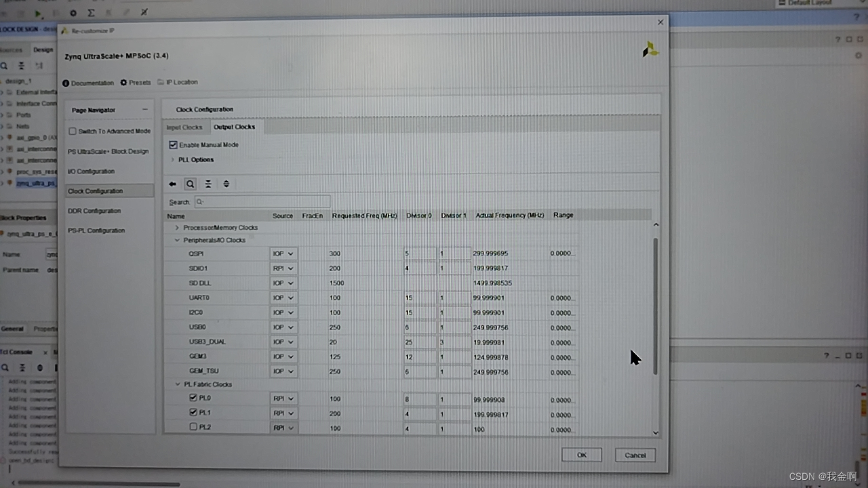Check Switch To Advanced Mode
Image resolution: width=868 pixels, height=488 pixels.
click(73, 131)
